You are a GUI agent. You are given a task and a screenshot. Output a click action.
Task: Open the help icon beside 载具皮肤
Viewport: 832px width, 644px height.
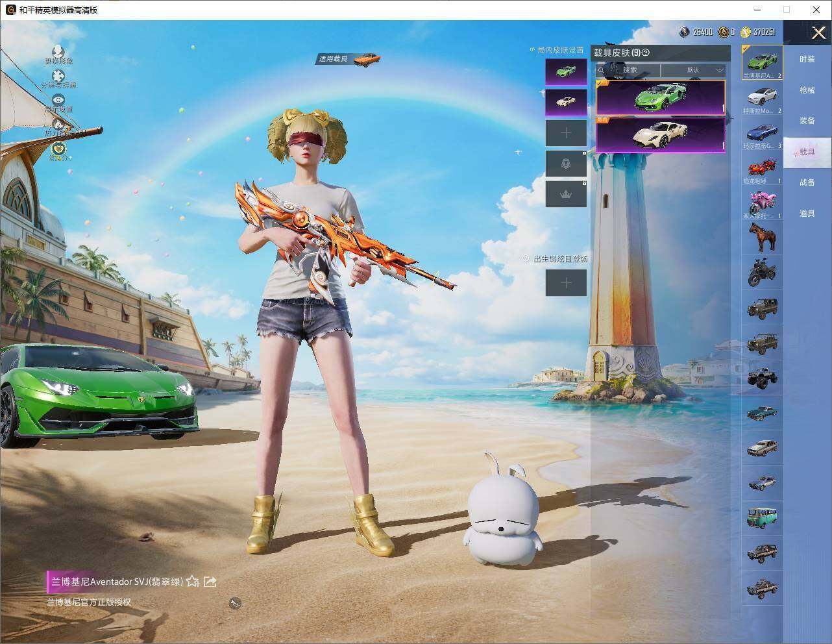tap(646, 53)
